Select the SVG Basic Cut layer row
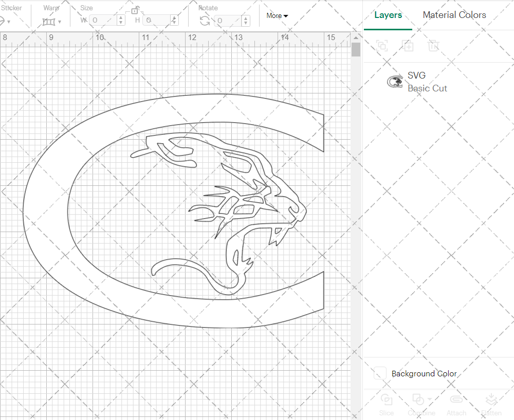 [x=438, y=82]
